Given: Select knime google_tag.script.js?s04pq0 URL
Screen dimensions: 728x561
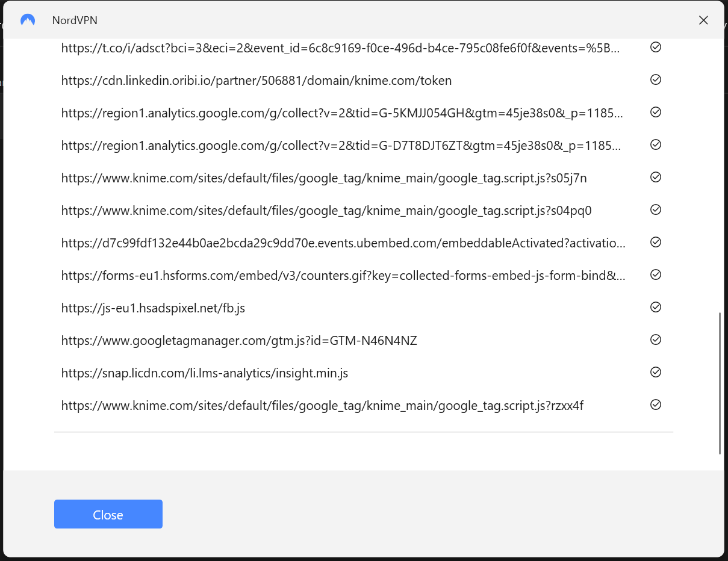Looking at the screenshot, I should 326,211.
